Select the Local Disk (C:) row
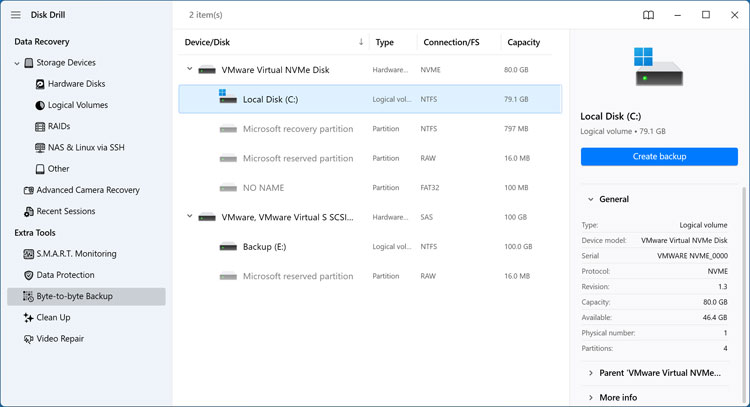The image size is (750, 407). pos(370,99)
